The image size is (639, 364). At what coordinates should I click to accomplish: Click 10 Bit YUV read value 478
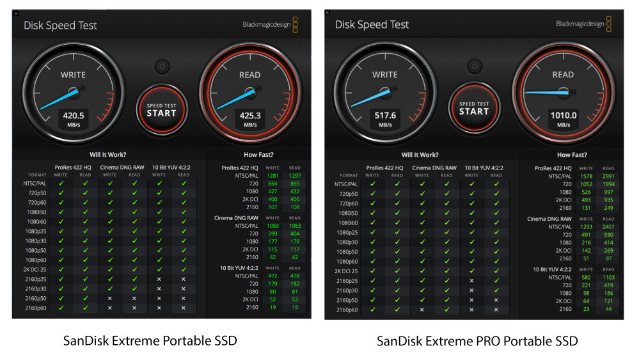tap(295, 276)
